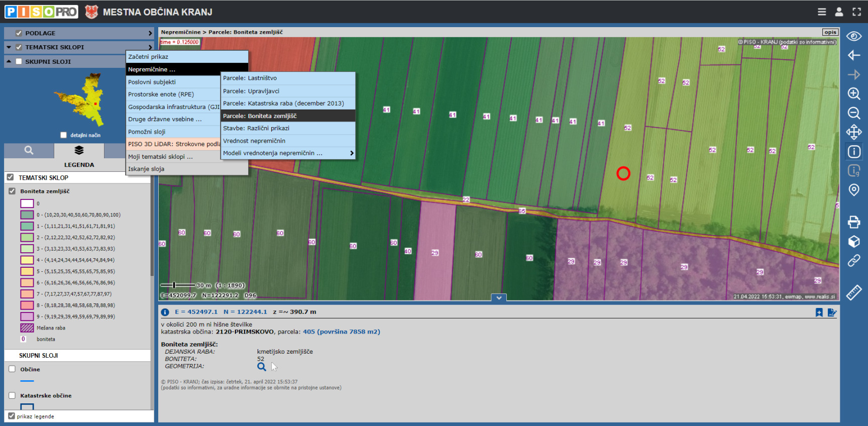The height and width of the screenshot is (426, 868).
Task: Enable the Občine layer checkbox
Action: pos(12,369)
